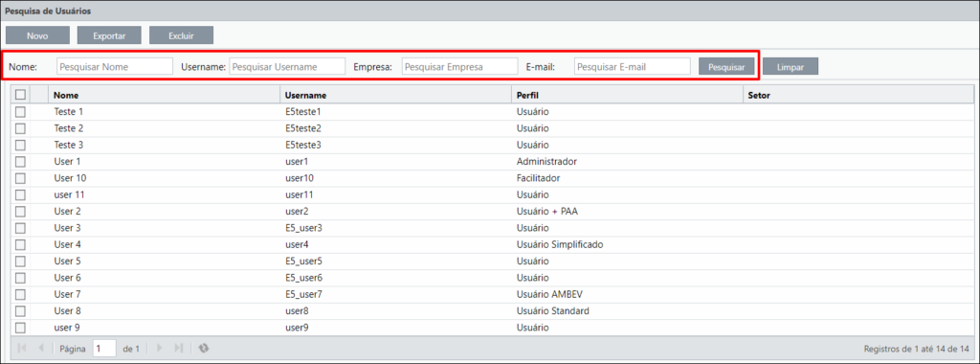The width and height of the screenshot is (980, 364).
Task: Click the Usuário Standard profile cell
Action: pos(553,311)
